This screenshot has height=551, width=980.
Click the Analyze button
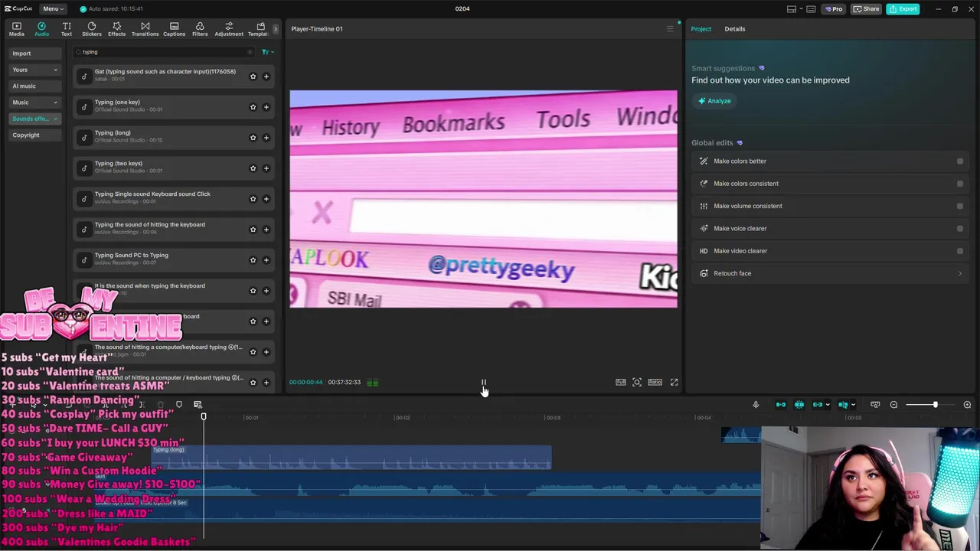click(714, 101)
